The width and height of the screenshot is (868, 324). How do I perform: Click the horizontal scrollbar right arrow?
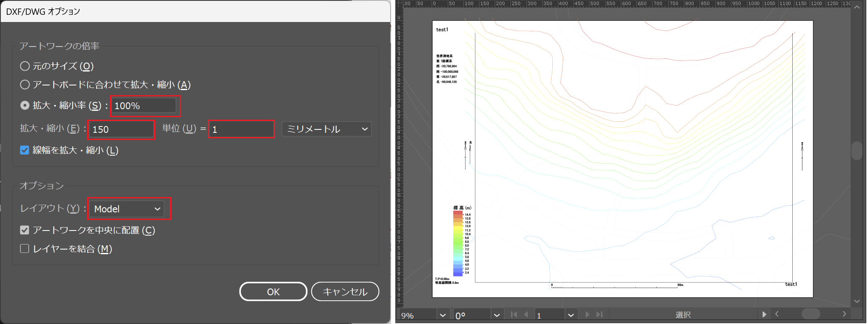pos(844,314)
